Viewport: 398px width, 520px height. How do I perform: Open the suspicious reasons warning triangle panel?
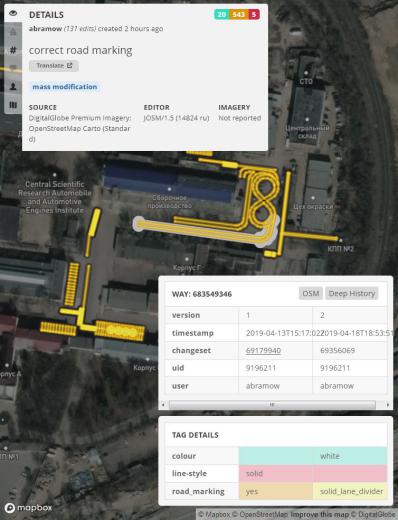click(13, 32)
